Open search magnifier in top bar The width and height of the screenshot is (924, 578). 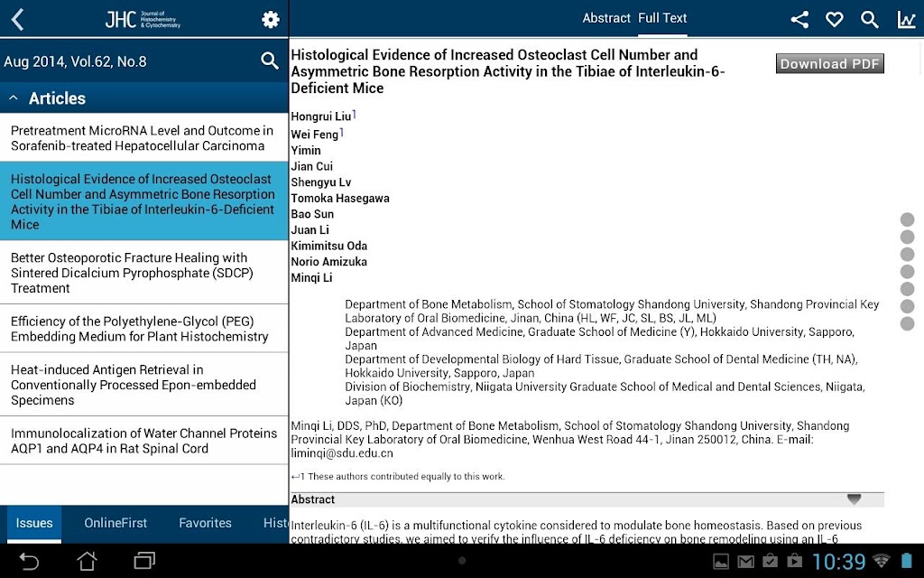coord(869,20)
